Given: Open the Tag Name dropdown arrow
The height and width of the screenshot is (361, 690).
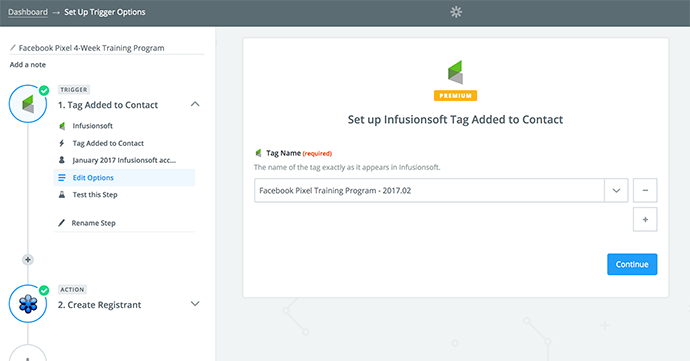Looking at the screenshot, I should click(x=616, y=191).
